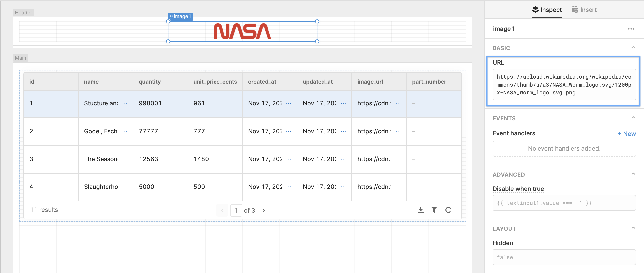This screenshot has height=273, width=644.
Task: Go to next table page arrow
Action: pyautogui.click(x=264, y=210)
